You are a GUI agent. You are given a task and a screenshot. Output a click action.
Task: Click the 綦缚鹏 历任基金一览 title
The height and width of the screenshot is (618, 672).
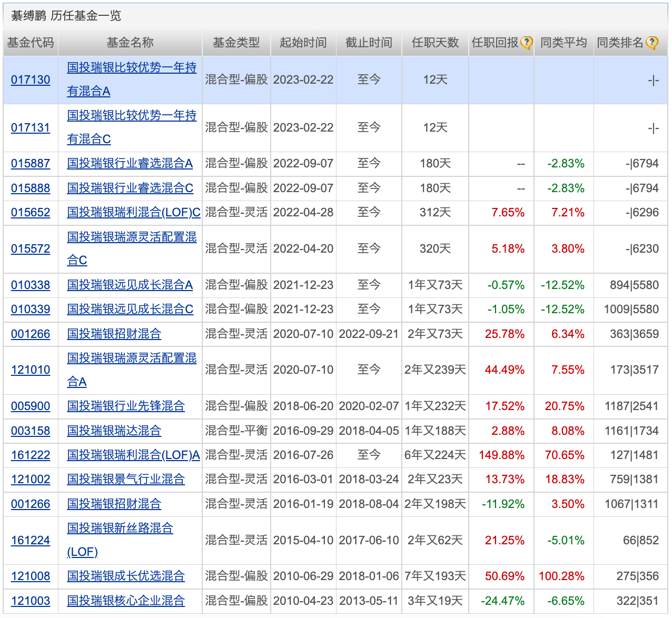tap(66, 16)
